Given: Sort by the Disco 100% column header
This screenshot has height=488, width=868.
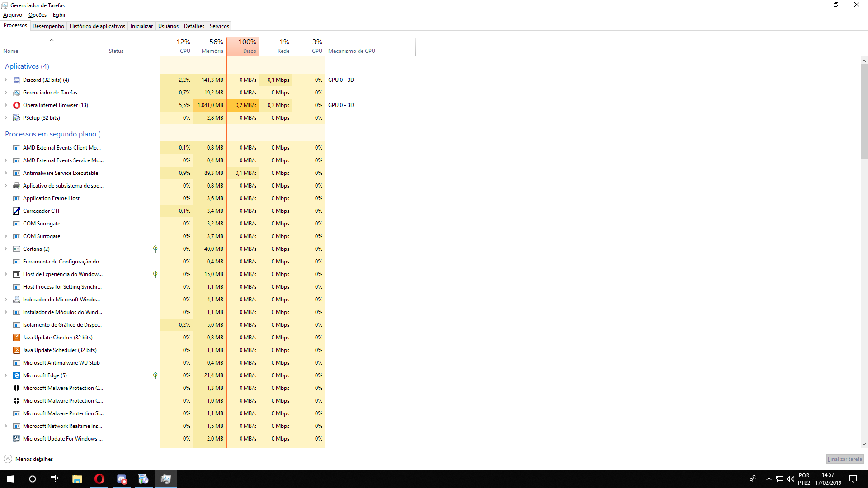Looking at the screenshot, I should (x=243, y=46).
